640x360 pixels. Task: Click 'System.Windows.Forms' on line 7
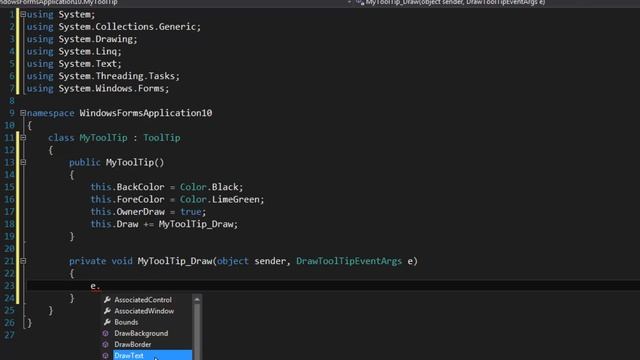(112, 88)
